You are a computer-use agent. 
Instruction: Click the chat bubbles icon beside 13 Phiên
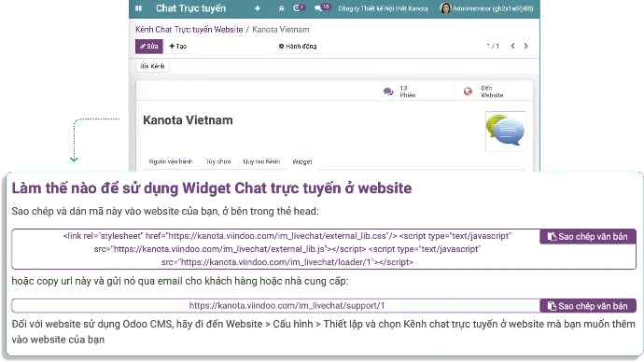pyautogui.click(x=388, y=91)
